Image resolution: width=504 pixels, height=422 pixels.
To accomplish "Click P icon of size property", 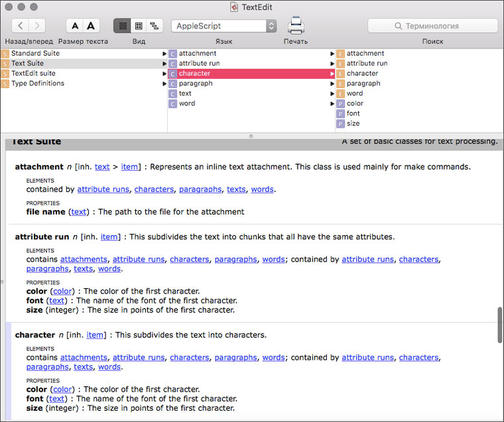I will (x=340, y=124).
